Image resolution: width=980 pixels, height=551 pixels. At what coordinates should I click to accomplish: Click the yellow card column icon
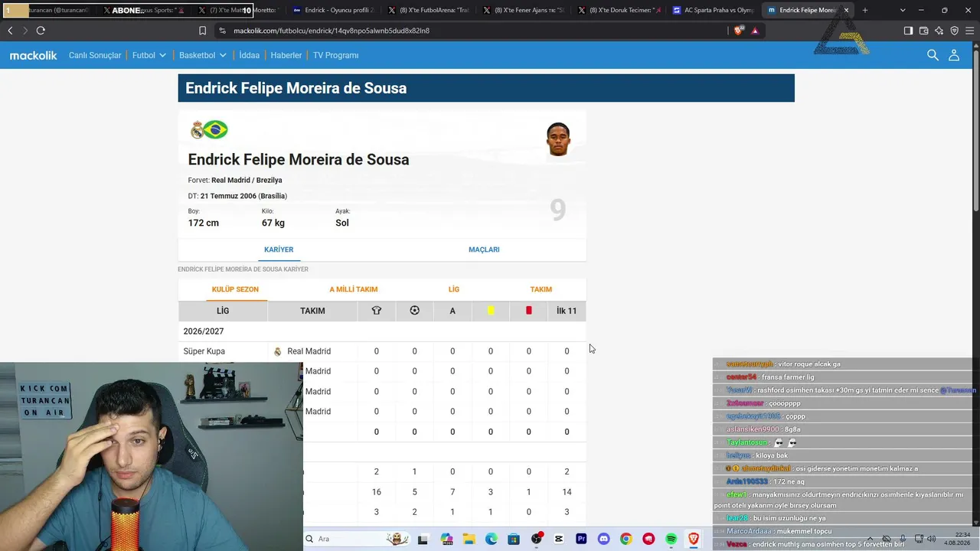[x=491, y=311]
